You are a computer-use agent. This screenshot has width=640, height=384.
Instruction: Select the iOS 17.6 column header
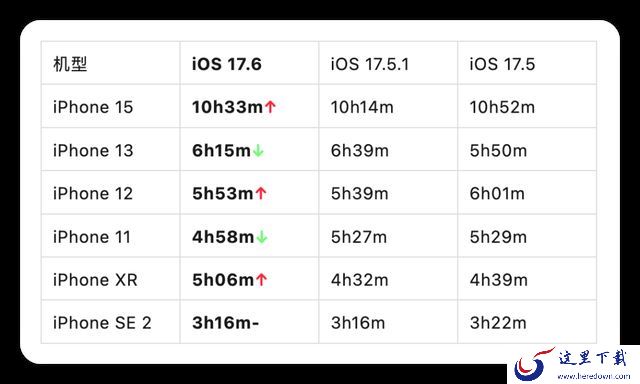227,64
